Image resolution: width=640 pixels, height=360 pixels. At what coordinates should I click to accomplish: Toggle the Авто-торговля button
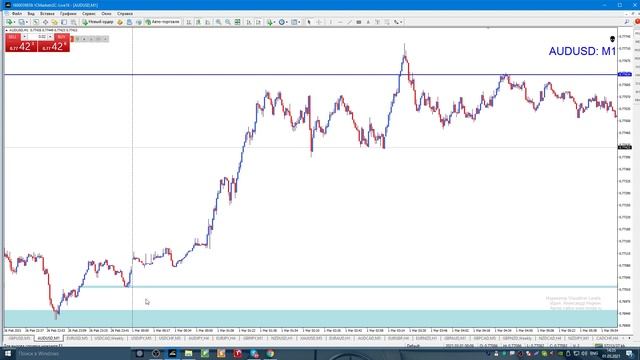click(x=162, y=22)
